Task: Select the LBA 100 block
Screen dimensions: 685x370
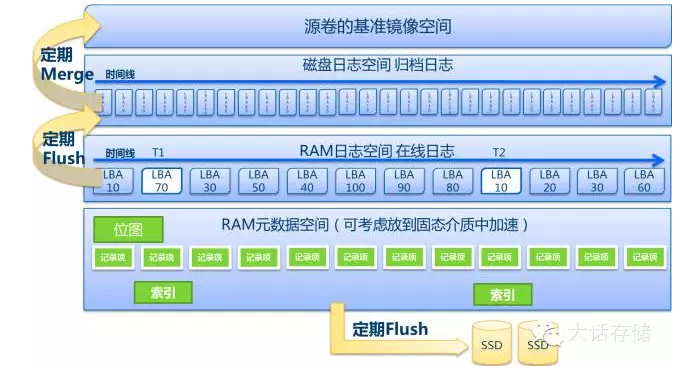Action: (355, 181)
